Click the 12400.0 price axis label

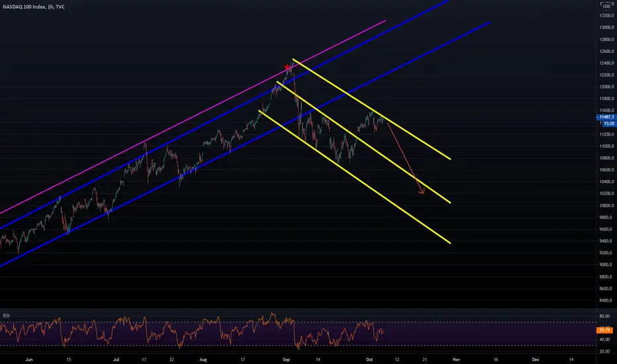(x=606, y=63)
